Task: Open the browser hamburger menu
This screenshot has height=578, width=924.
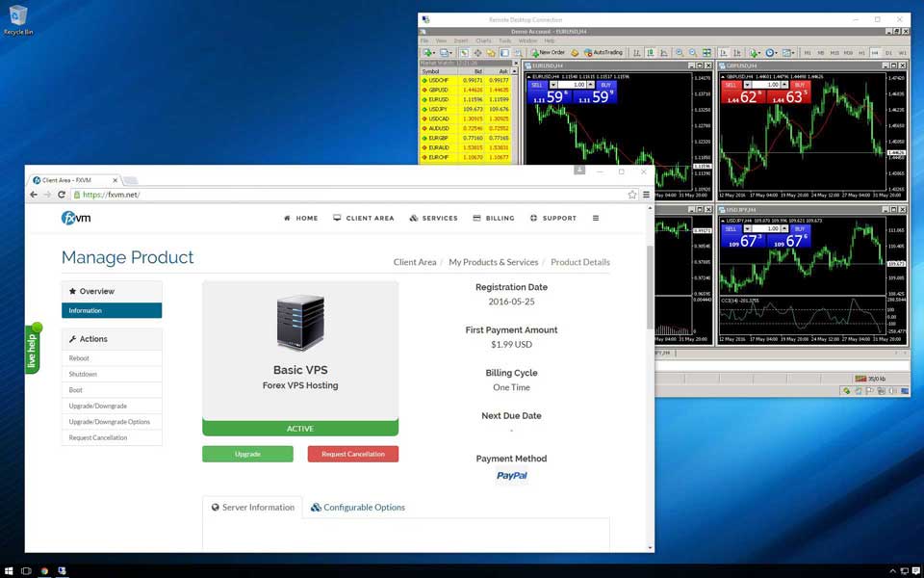Action: (x=646, y=195)
